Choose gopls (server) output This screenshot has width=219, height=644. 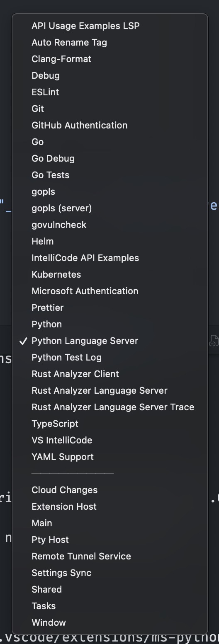(110, 208)
